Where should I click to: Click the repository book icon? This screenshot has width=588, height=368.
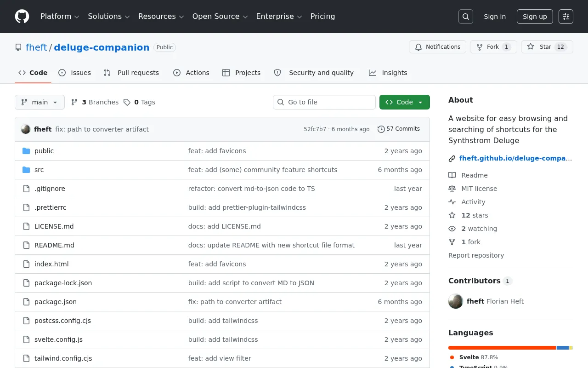(x=18, y=47)
